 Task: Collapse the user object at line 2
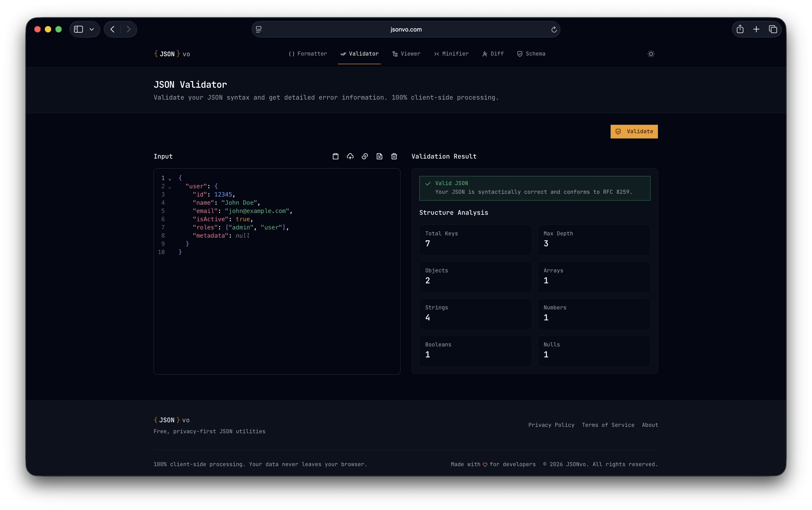pyautogui.click(x=170, y=187)
